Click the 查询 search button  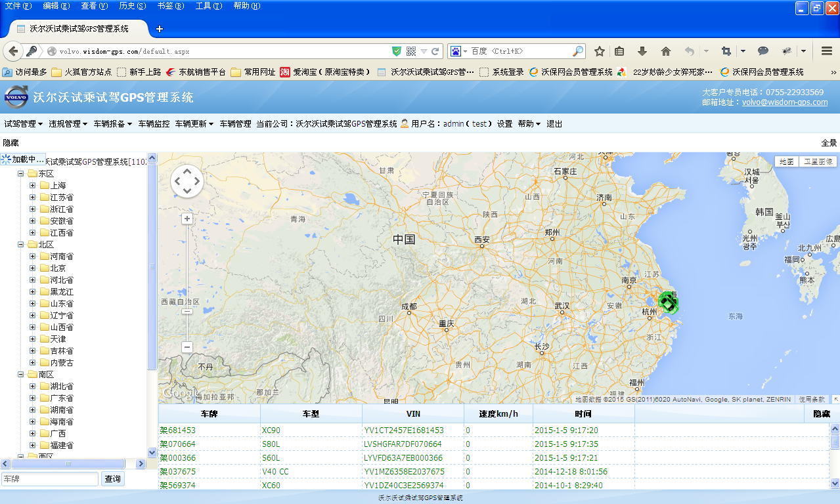(x=113, y=479)
